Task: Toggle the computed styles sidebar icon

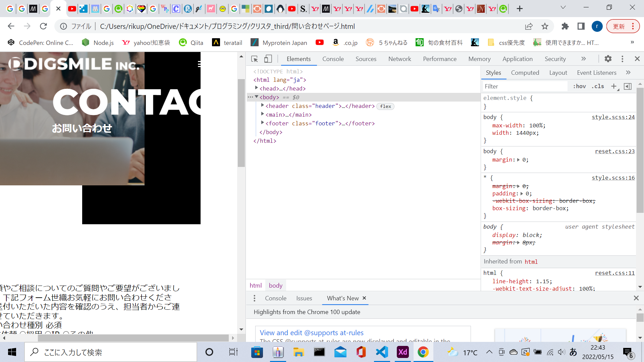Action: pyautogui.click(x=628, y=86)
